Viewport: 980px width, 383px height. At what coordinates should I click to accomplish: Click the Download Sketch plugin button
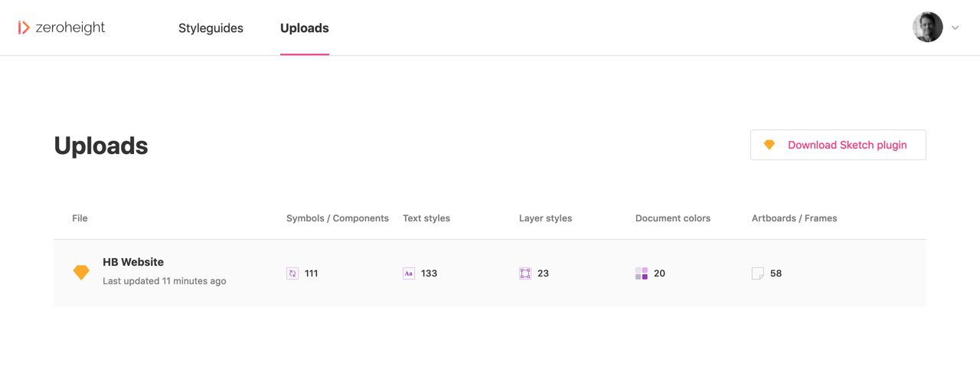tap(838, 145)
